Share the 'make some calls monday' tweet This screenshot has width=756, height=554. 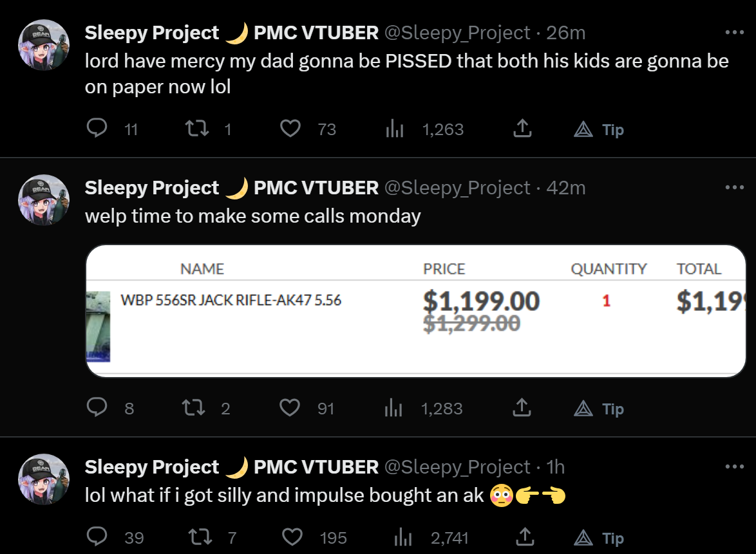pos(522,407)
